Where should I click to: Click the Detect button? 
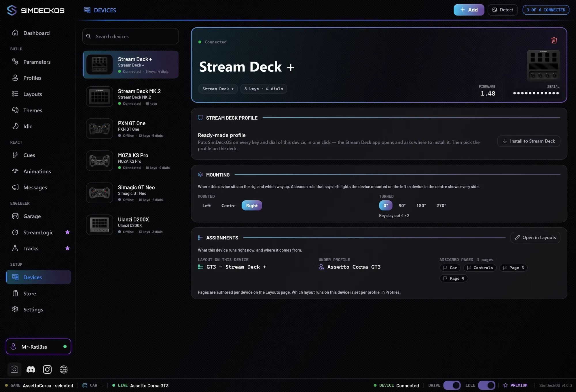(x=503, y=10)
